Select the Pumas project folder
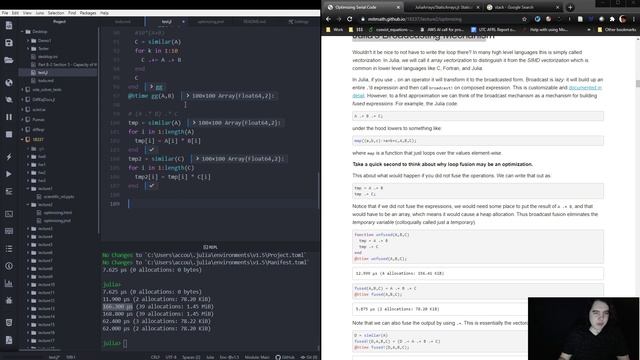 pyautogui.click(x=38, y=120)
